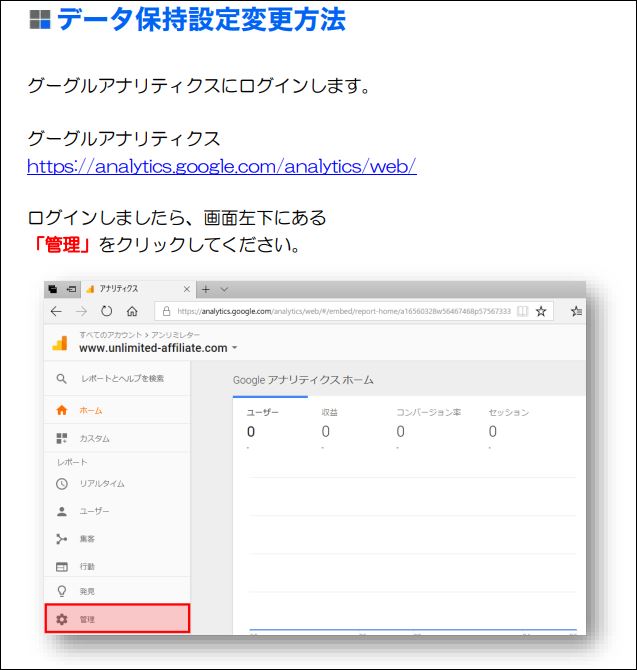This screenshot has width=637, height=670.
Task: Click the 行動 behavior window icon
Action: (x=62, y=567)
